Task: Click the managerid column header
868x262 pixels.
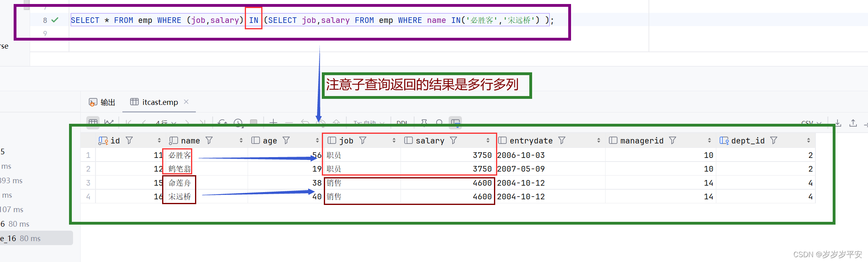Action: point(642,140)
